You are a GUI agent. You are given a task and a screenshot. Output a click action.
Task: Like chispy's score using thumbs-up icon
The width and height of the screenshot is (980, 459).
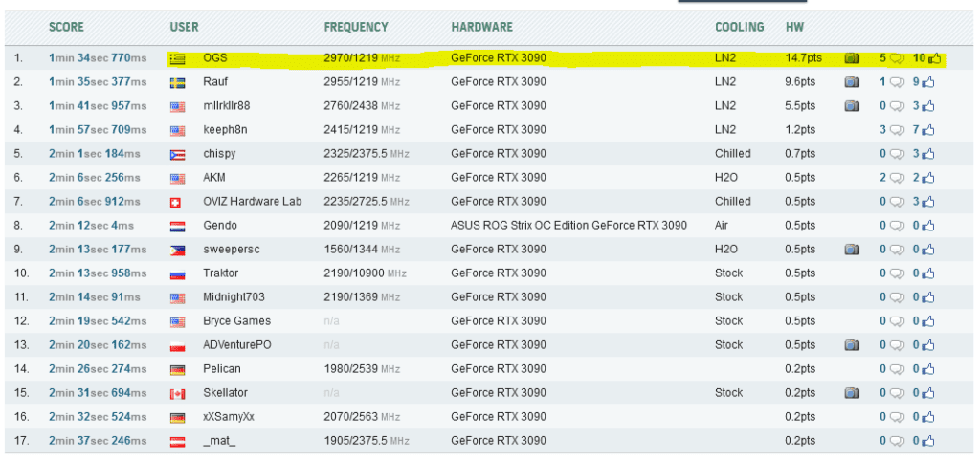point(927,154)
